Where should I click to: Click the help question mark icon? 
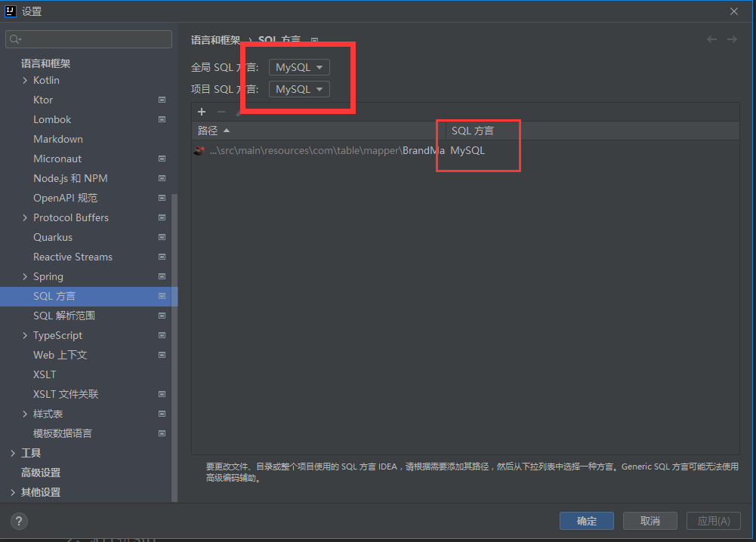point(19,521)
